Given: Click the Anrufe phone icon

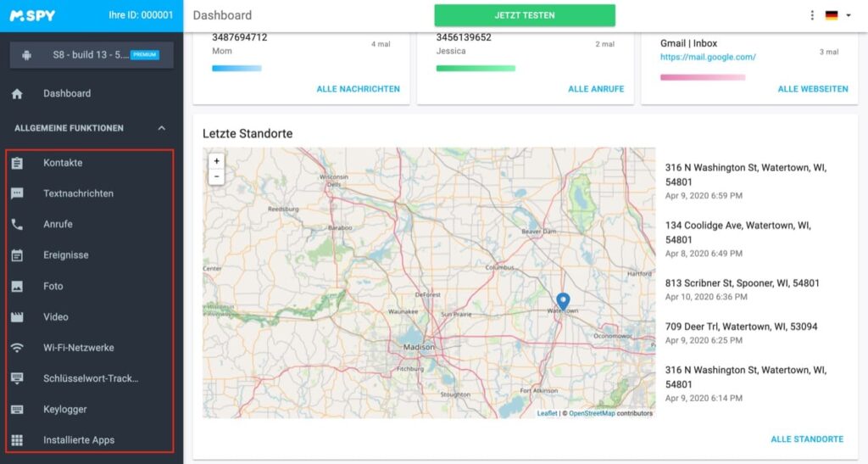Looking at the screenshot, I should click(17, 224).
